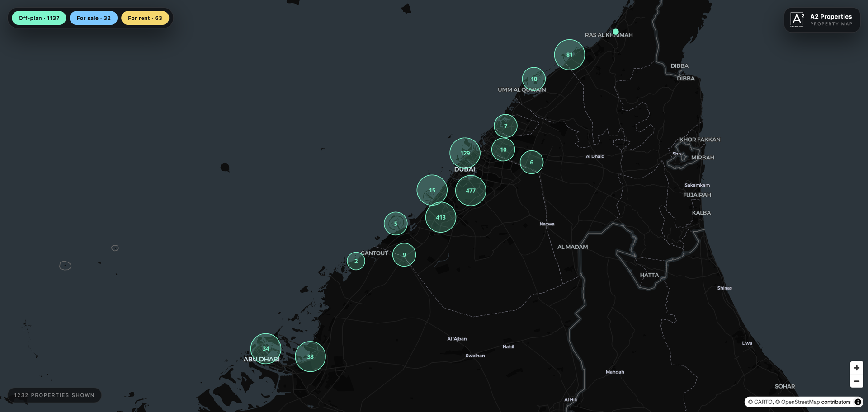Click the FUJAIRAH map label
The width and height of the screenshot is (868, 412).
(x=697, y=195)
